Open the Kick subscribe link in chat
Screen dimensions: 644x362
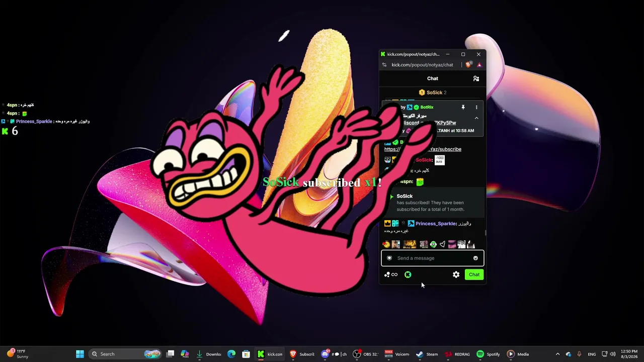point(423,149)
